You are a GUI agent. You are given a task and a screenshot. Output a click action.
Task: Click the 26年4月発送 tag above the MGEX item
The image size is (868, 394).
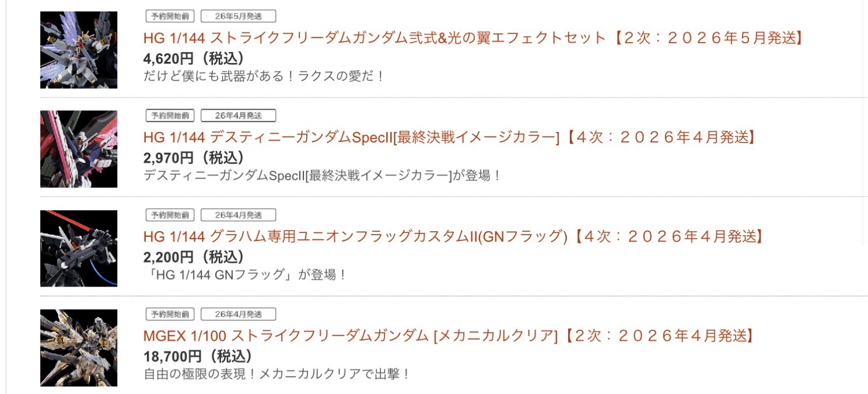(238, 314)
